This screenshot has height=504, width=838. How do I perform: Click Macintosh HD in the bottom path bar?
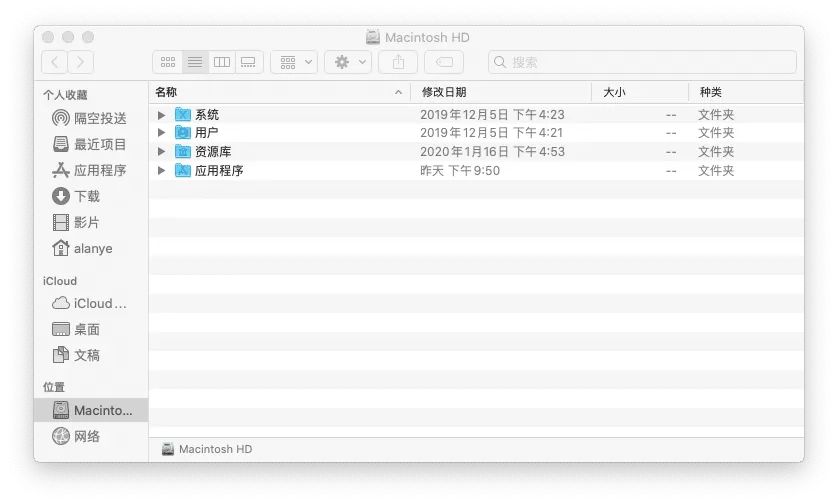[x=207, y=449]
